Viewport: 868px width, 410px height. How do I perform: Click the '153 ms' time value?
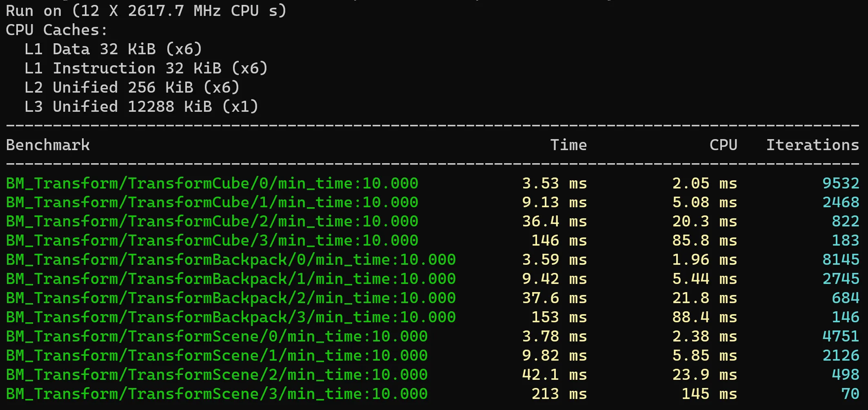(559, 317)
